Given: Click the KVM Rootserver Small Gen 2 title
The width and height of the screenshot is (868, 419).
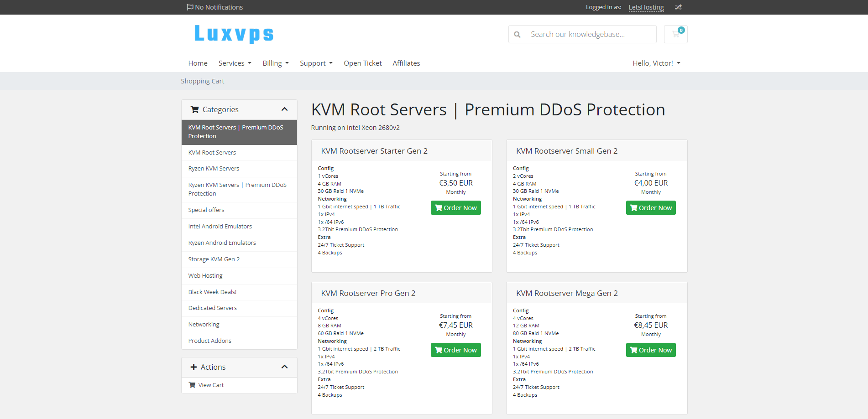Looking at the screenshot, I should (567, 151).
